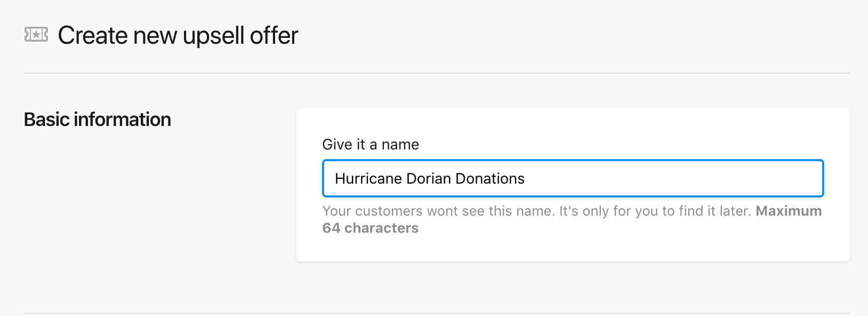Click the word "Create" in page title
This screenshot has width=868, height=316.
[92, 36]
